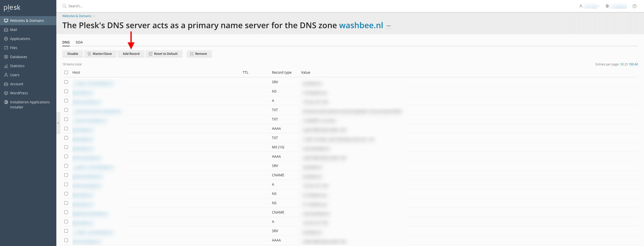
Task: Show 100 entries per page
Action: click(631, 64)
